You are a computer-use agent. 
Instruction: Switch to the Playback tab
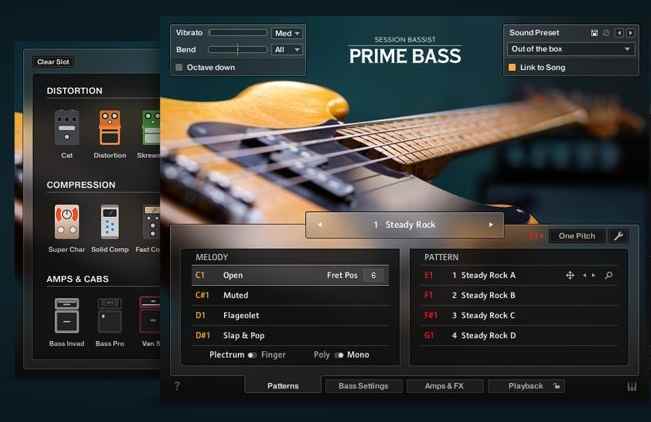coord(526,386)
